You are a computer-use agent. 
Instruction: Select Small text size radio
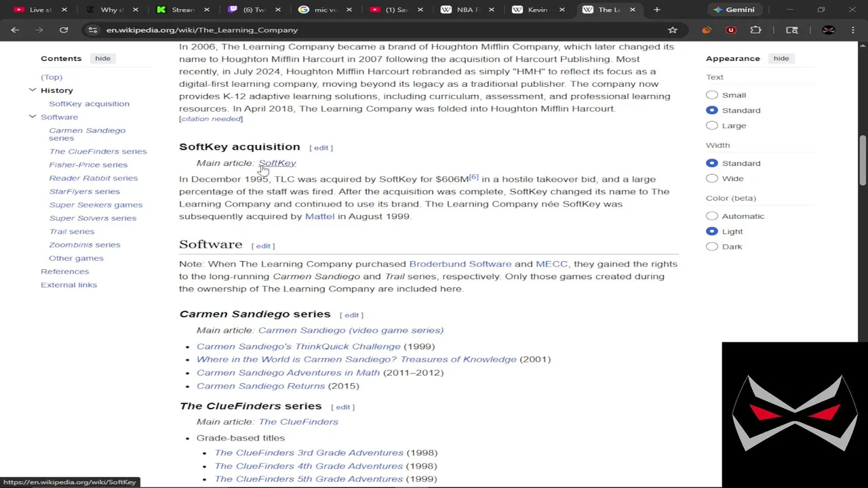pyautogui.click(x=711, y=95)
